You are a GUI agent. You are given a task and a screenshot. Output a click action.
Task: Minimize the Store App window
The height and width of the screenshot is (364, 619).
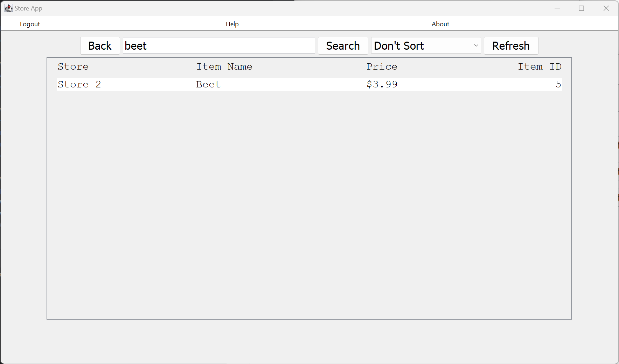[557, 8]
